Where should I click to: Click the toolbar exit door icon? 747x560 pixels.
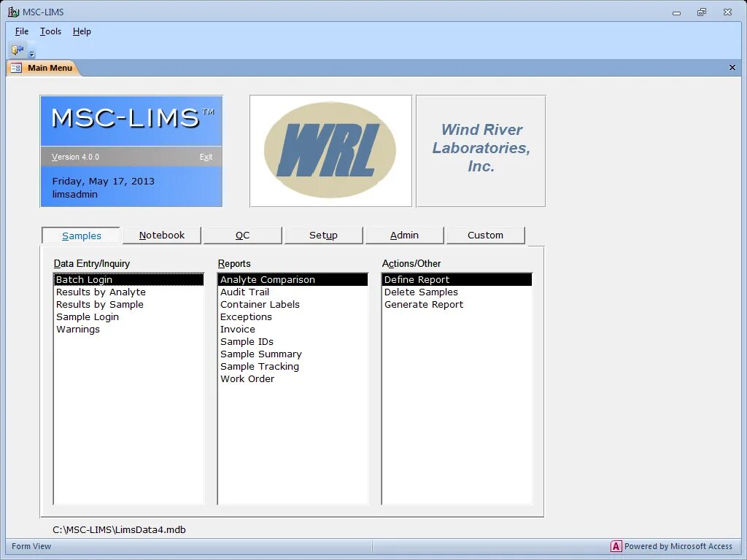click(18, 50)
